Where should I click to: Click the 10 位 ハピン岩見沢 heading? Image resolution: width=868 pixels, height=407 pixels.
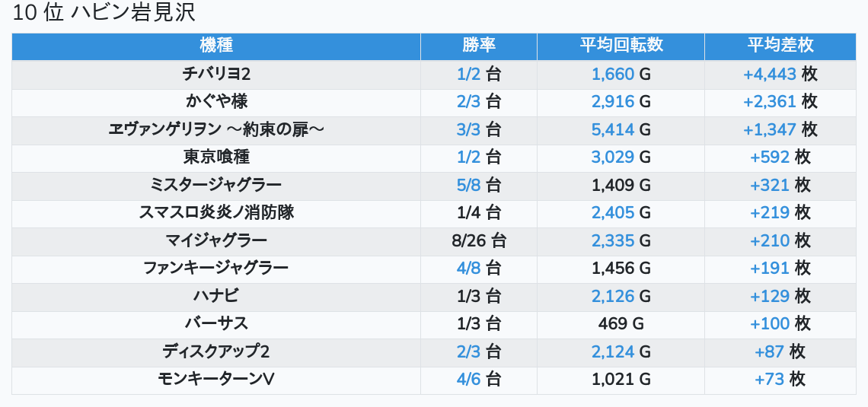tap(104, 13)
